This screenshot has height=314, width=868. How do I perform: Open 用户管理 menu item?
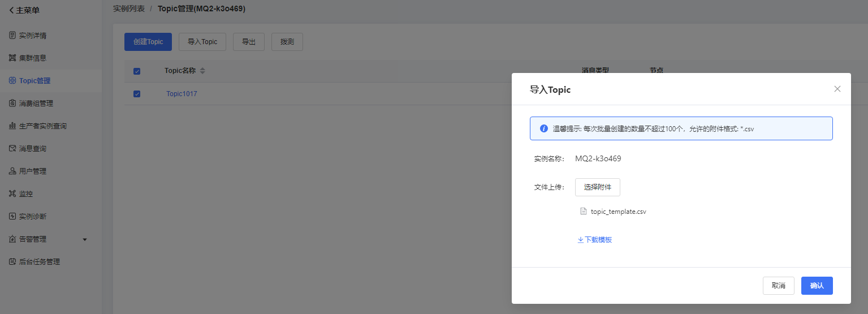click(51, 171)
